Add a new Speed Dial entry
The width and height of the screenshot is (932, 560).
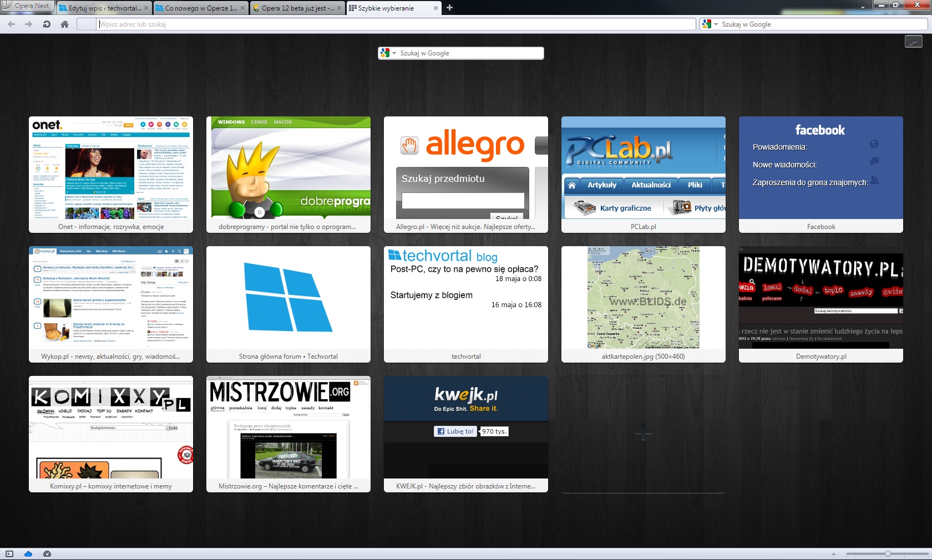[643, 434]
